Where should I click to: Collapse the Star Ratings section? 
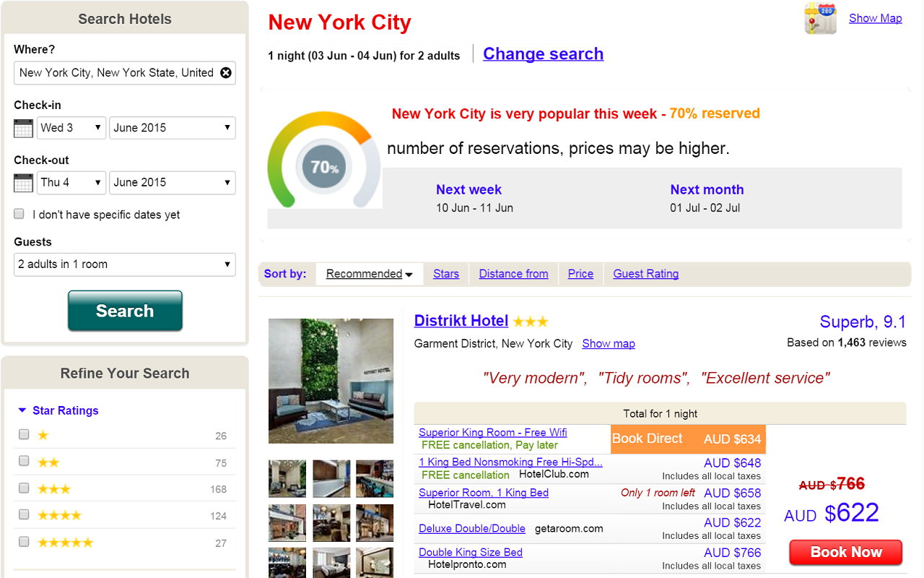(x=58, y=410)
